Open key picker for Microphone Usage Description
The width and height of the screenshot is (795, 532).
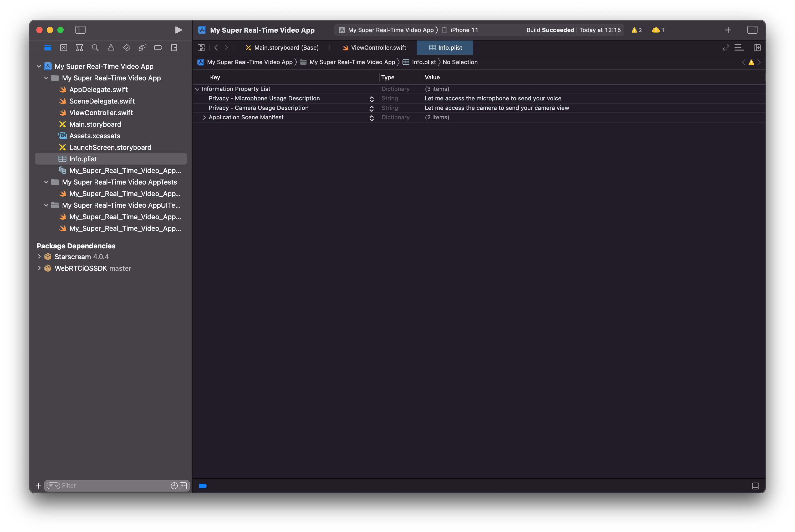pyautogui.click(x=371, y=99)
